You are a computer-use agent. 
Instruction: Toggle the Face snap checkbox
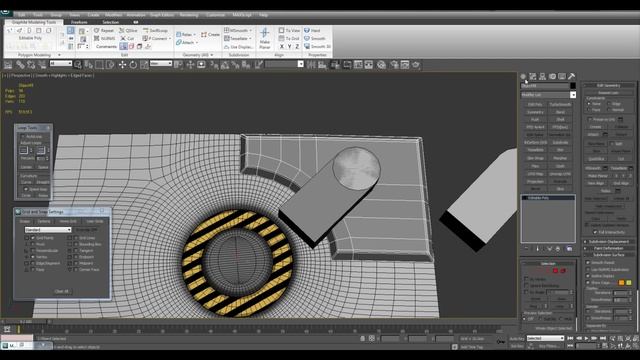point(33,269)
